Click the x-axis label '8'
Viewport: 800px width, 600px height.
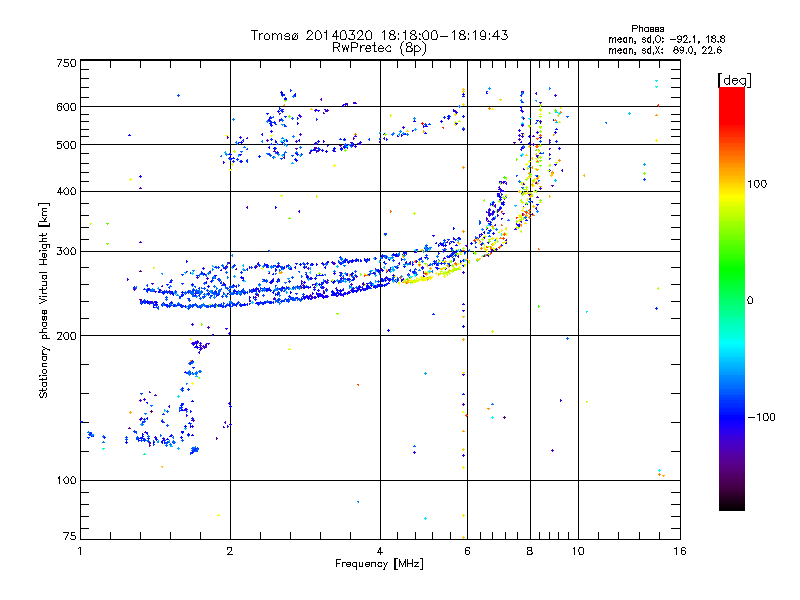[530, 551]
